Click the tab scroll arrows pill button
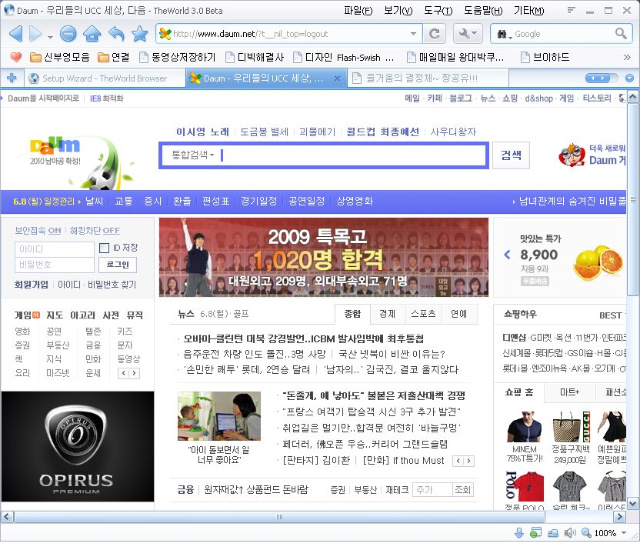This screenshot has width=640, height=542. coord(597,78)
